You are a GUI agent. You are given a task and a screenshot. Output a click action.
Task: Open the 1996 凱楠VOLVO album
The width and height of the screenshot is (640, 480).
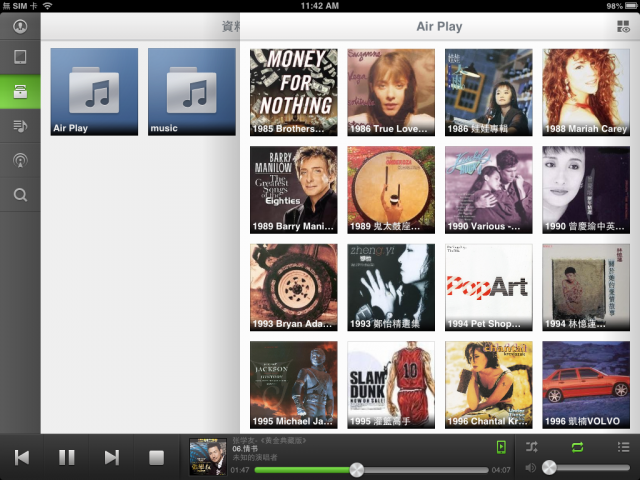(x=586, y=385)
